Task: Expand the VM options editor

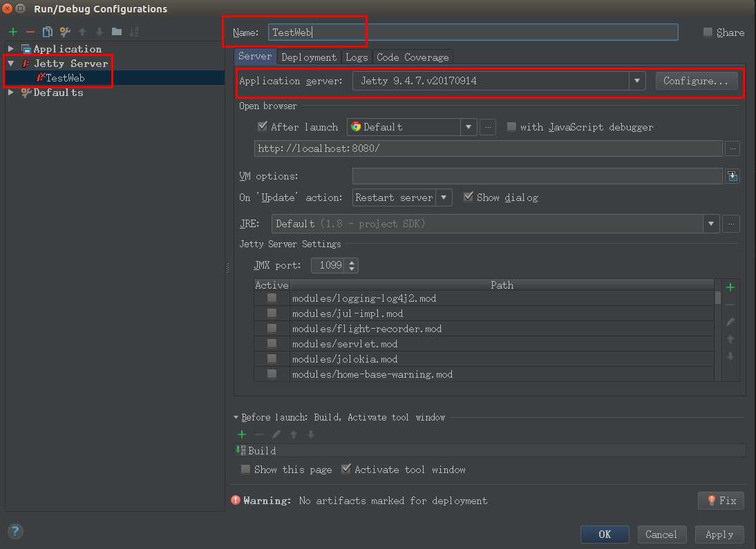Action: pyautogui.click(x=733, y=176)
